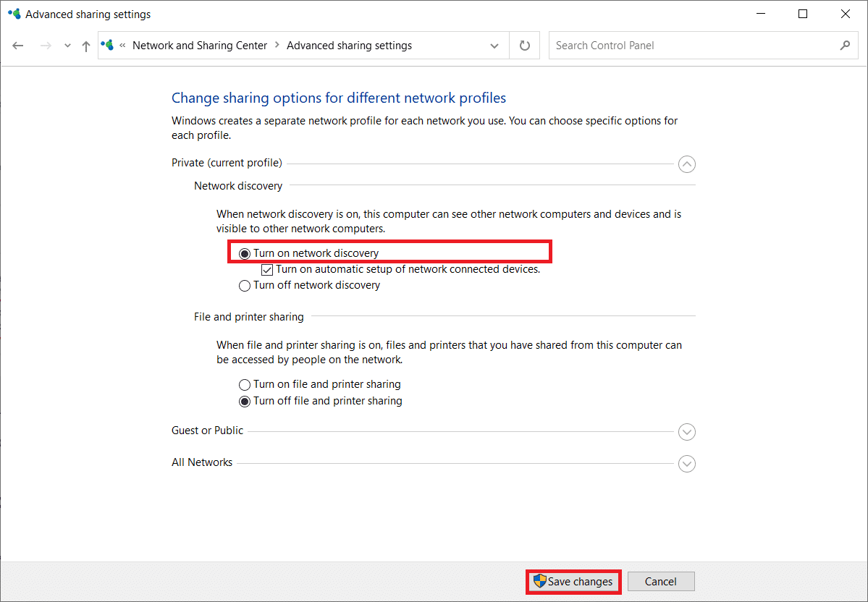Go back using the back arrow

pos(17,46)
